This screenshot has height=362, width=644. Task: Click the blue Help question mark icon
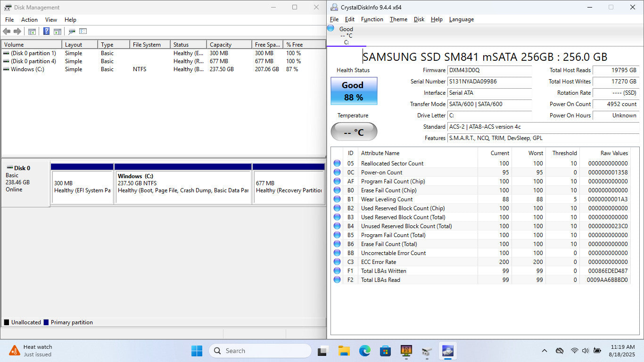click(x=46, y=32)
